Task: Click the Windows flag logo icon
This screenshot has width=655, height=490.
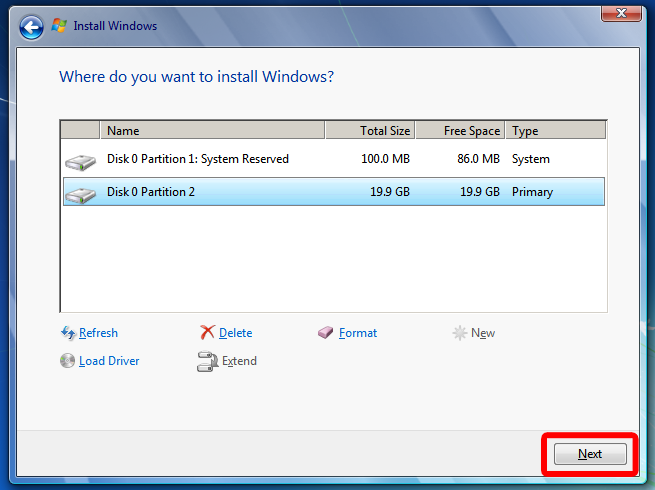Action: point(59,25)
